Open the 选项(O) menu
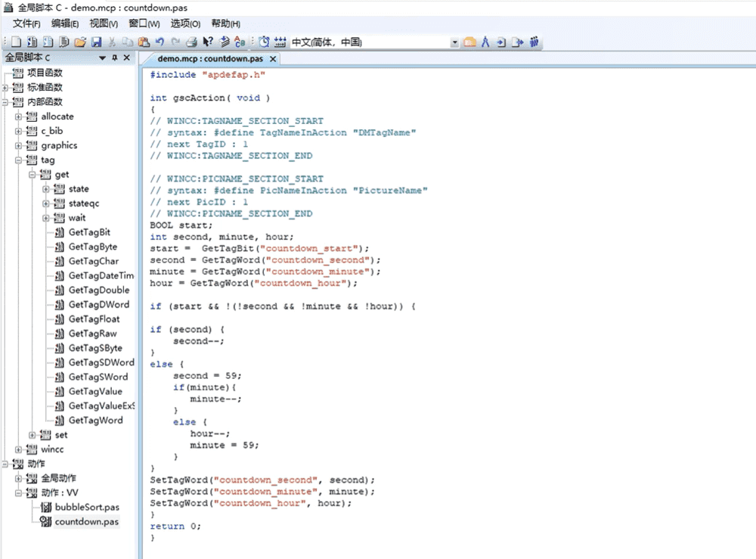The image size is (756, 559). 185,23
